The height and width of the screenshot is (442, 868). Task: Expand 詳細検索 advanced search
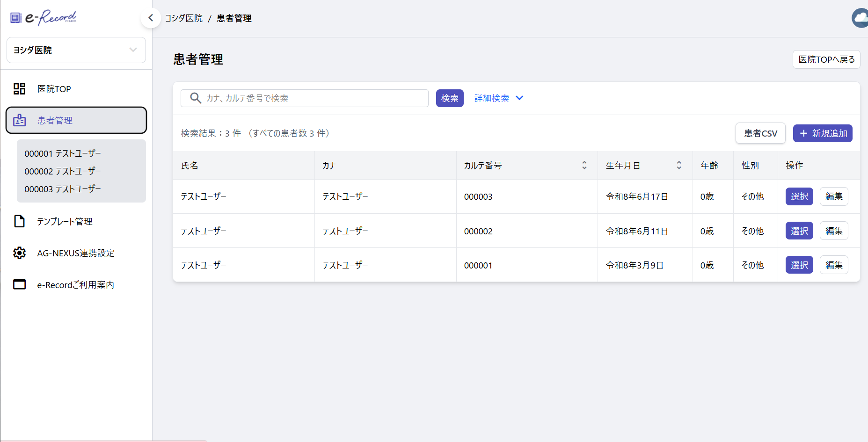tap(499, 98)
